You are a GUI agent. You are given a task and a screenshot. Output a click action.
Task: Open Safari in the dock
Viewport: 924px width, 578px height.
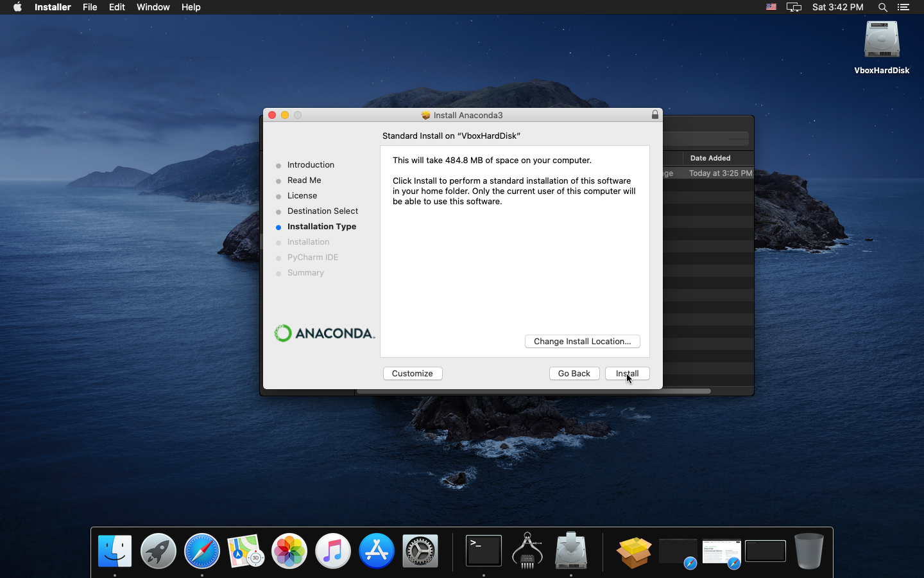click(x=202, y=551)
